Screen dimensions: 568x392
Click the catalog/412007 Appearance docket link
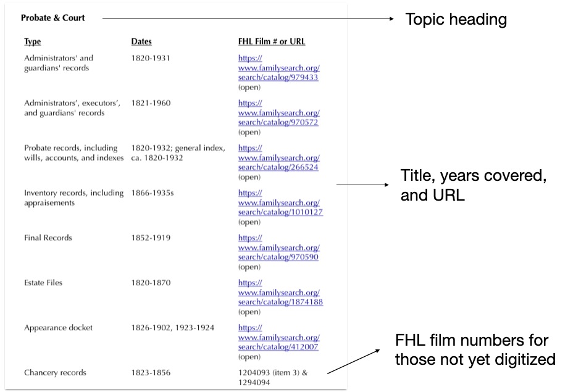click(278, 338)
